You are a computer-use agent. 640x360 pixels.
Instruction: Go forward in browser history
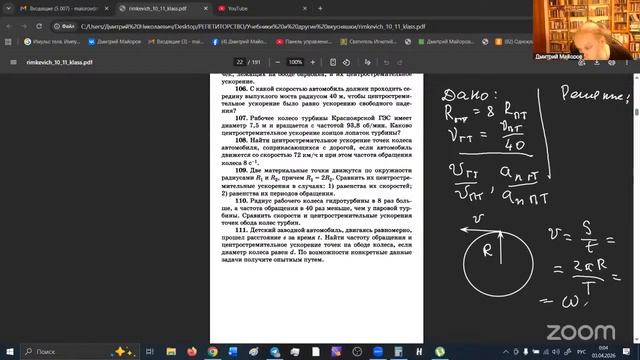pyautogui.click(x=24, y=26)
